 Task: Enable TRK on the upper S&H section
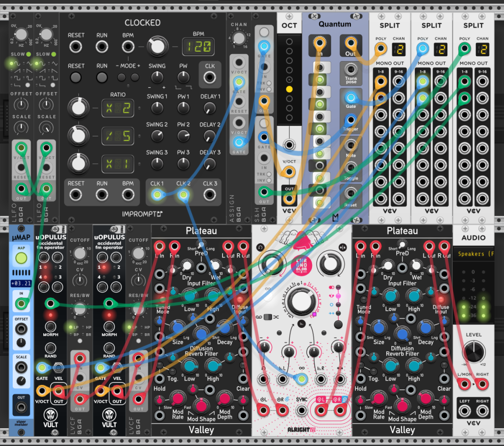click(x=269, y=83)
